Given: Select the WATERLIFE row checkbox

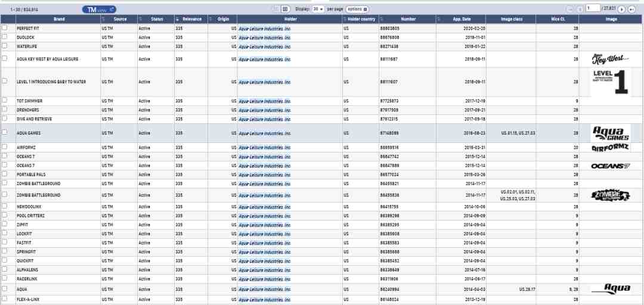Looking at the screenshot, I should [x=5, y=45].
